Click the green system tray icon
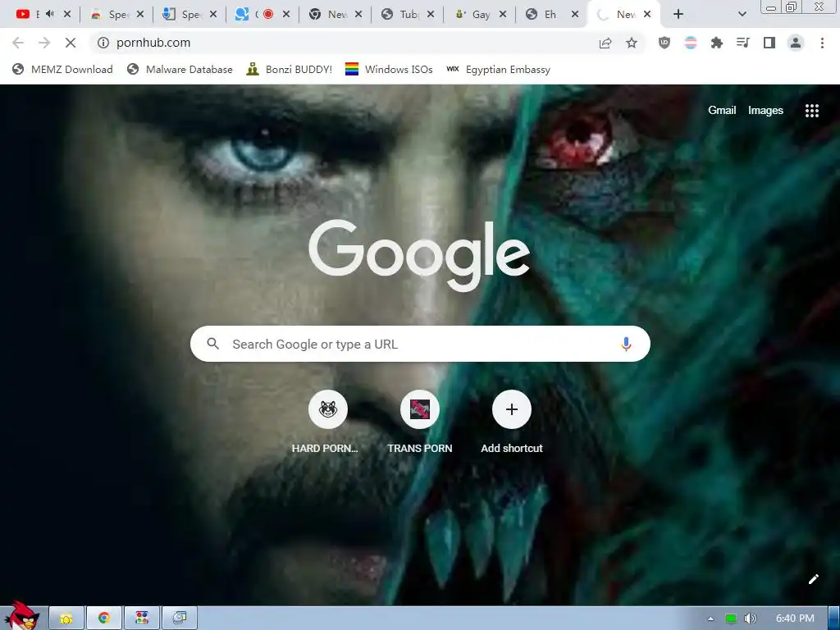The width and height of the screenshot is (840, 630). pos(730,619)
